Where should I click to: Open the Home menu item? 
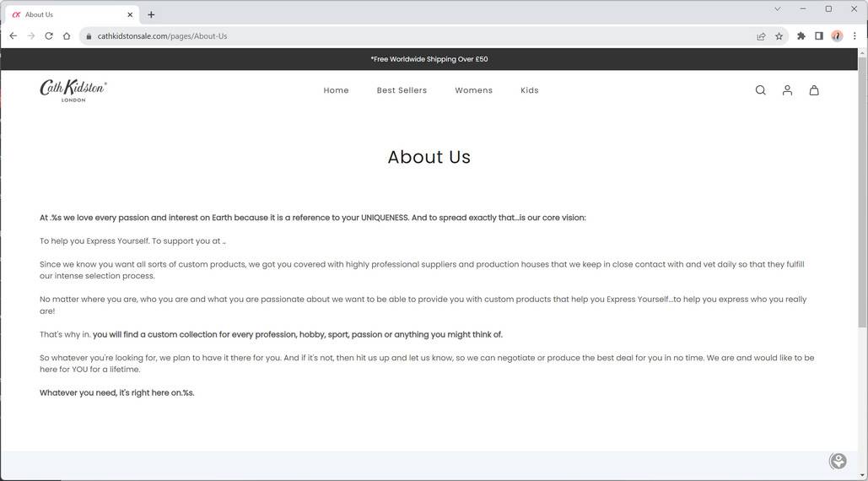336,90
